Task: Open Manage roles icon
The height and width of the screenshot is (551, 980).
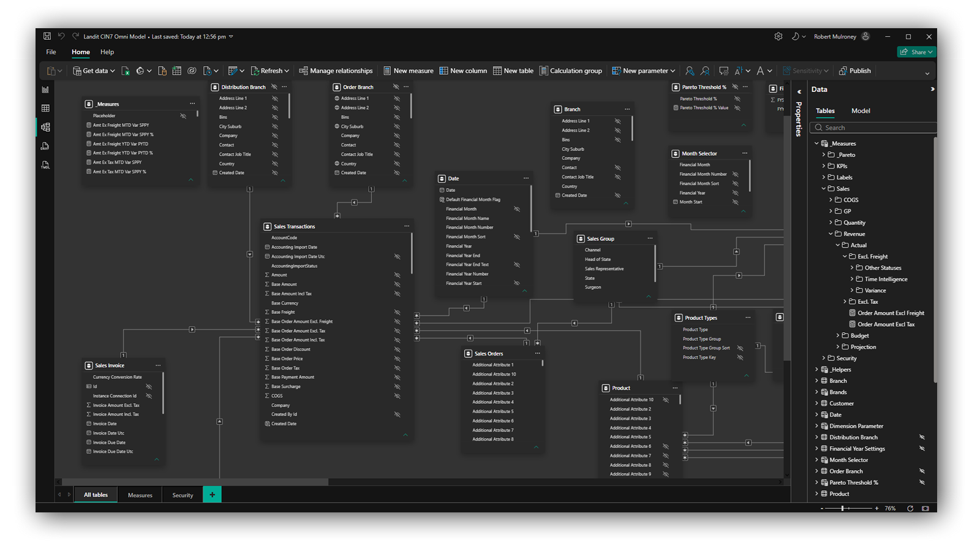Action: pyautogui.click(x=690, y=71)
